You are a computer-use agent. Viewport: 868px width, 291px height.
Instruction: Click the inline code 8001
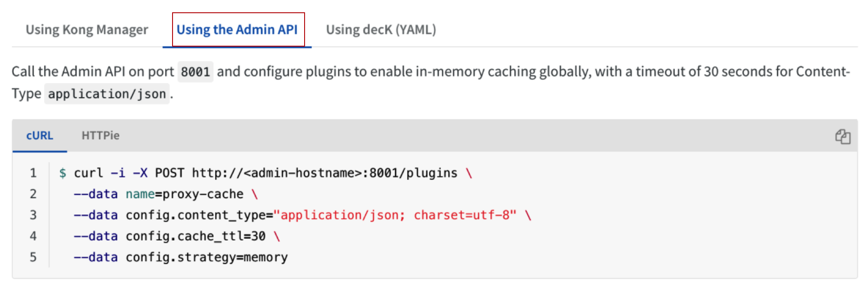(x=195, y=72)
